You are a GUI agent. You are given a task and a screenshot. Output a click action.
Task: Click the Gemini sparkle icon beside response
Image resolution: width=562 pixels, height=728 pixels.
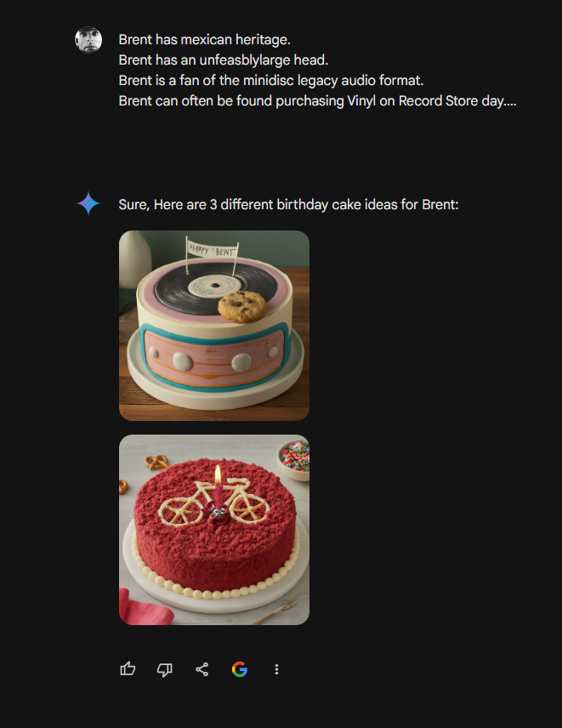coord(88,203)
